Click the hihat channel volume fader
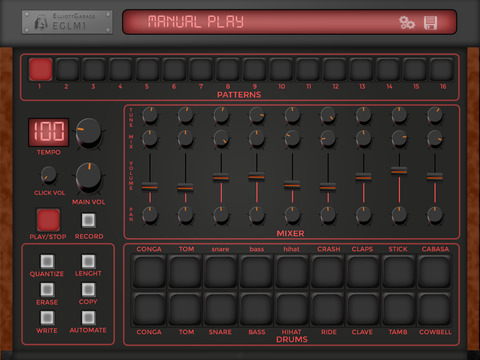 pyautogui.click(x=292, y=185)
